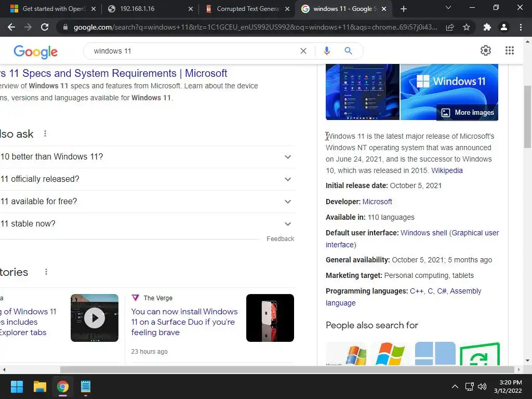Show hidden system tray icons
The height and width of the screenshot is (399, 532).
pos(455,387)
